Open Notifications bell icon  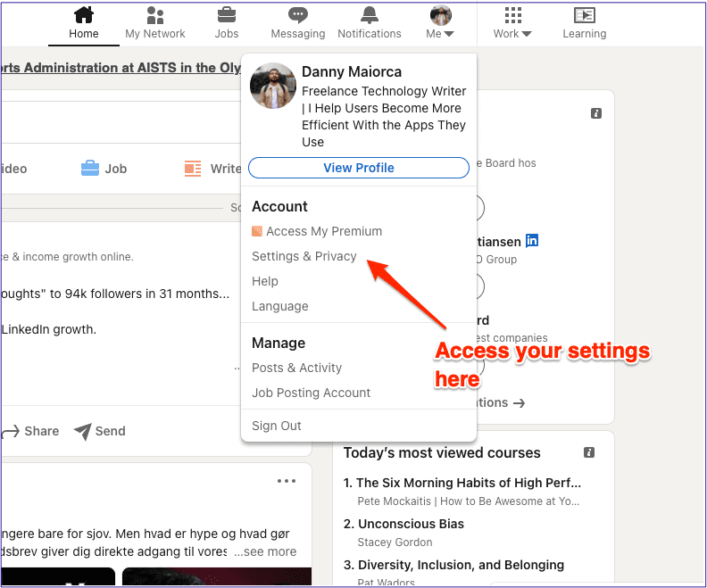click(x=370, y=15)
